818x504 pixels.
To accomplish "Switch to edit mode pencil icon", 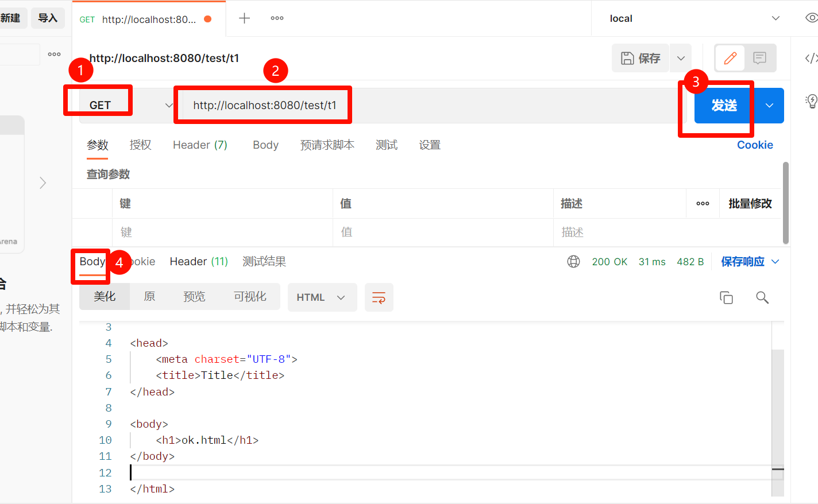I will click(730, 58).
